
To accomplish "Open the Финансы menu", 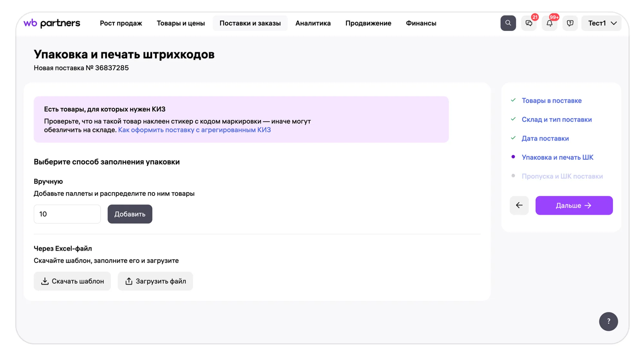I will (x=421, y=23).
